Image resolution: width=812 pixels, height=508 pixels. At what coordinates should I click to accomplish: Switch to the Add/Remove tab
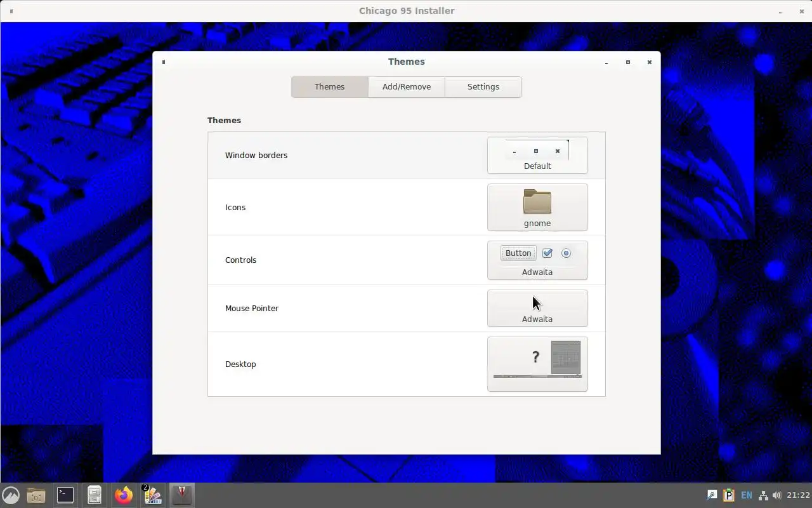point(407,87)
